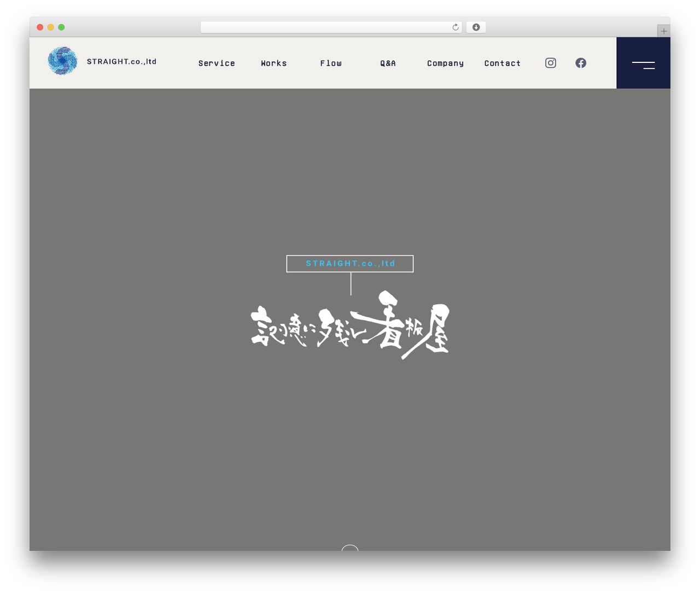Click the scroll-down circle indicator
The image size is (700, 593).
(x=350, y=548)
